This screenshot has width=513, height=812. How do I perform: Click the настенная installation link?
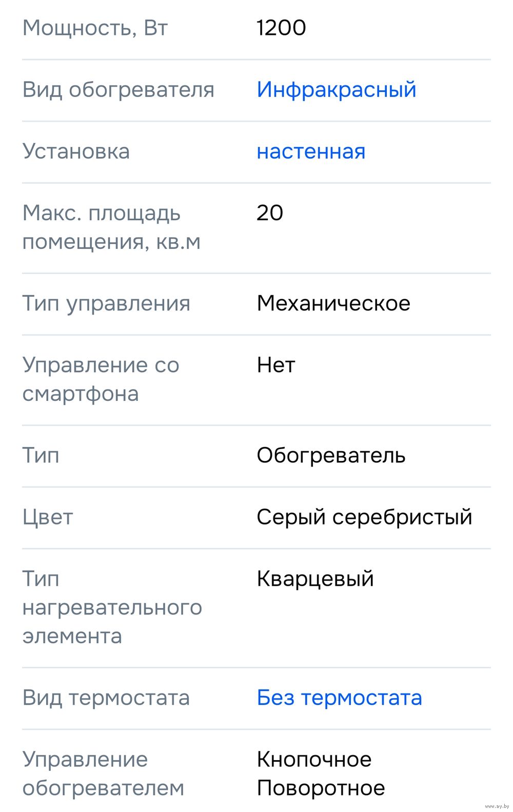point(311,151)
